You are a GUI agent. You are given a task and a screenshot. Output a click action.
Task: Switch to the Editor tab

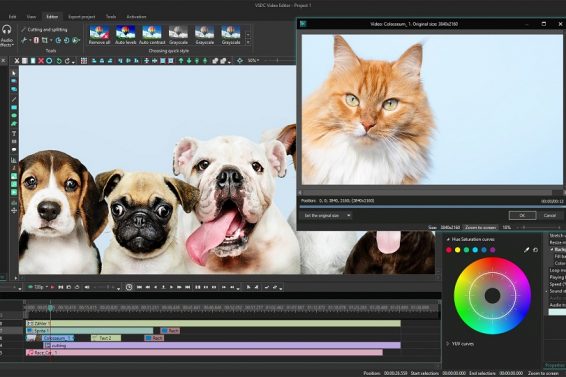[52, 17]
